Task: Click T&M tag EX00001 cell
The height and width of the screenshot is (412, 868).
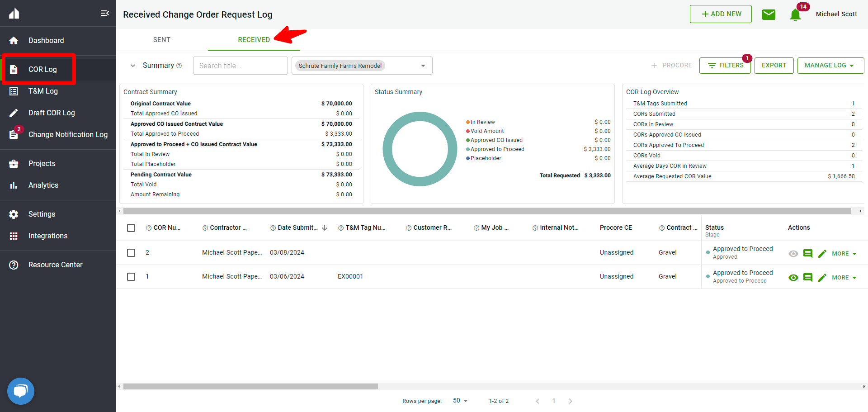Action: coord(350,277)
